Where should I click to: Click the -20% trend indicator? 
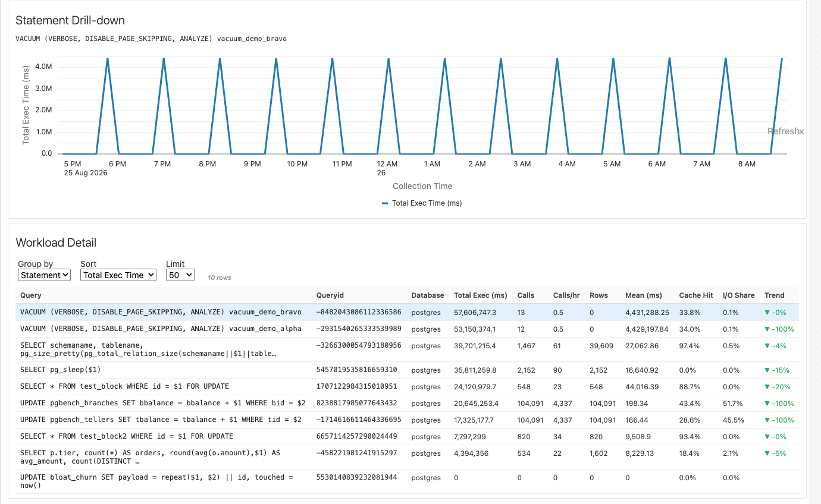[777, 387]
